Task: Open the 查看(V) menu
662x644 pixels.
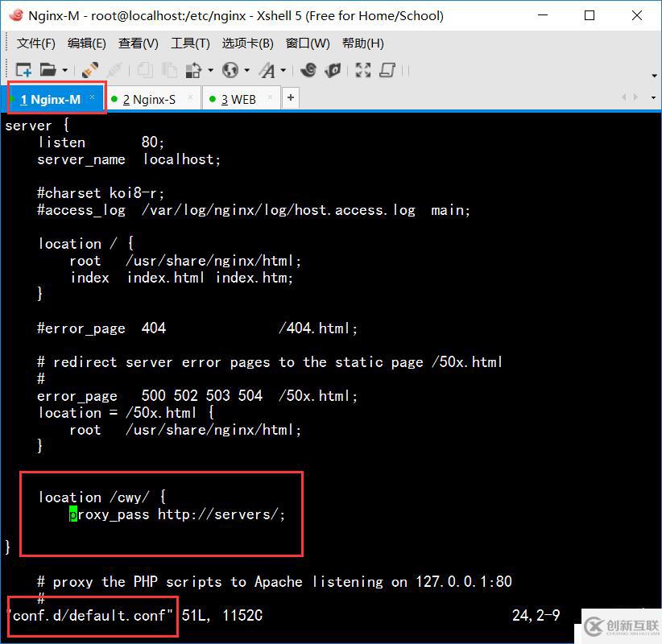Action: (x=137, y=43)
